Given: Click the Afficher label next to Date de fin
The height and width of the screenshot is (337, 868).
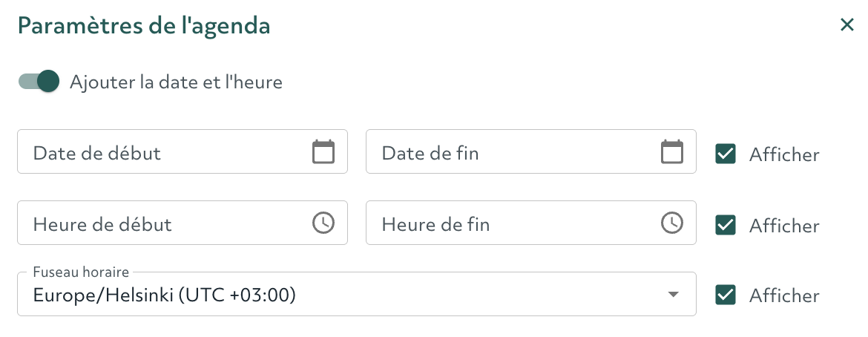Looking at the screenshot, I should pos(784,154).
